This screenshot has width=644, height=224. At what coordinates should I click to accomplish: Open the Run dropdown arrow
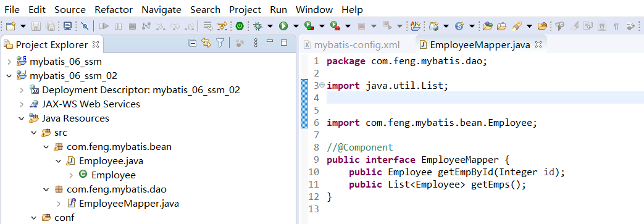[x=296, y=27]
